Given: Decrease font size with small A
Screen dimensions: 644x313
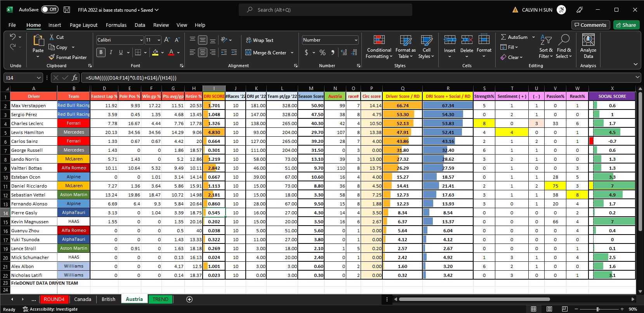Looking at the screenshot, I should pyautogui.click(x=177, y=40).
